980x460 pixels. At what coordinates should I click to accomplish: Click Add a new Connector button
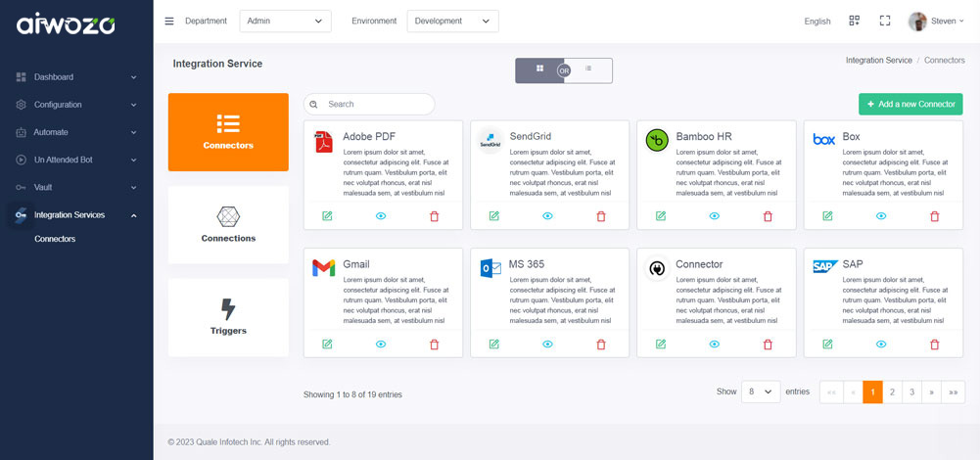910,104
